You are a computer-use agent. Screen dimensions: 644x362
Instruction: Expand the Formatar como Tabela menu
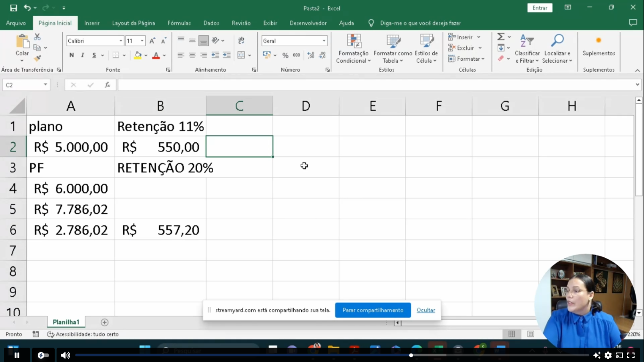point(393,49)
